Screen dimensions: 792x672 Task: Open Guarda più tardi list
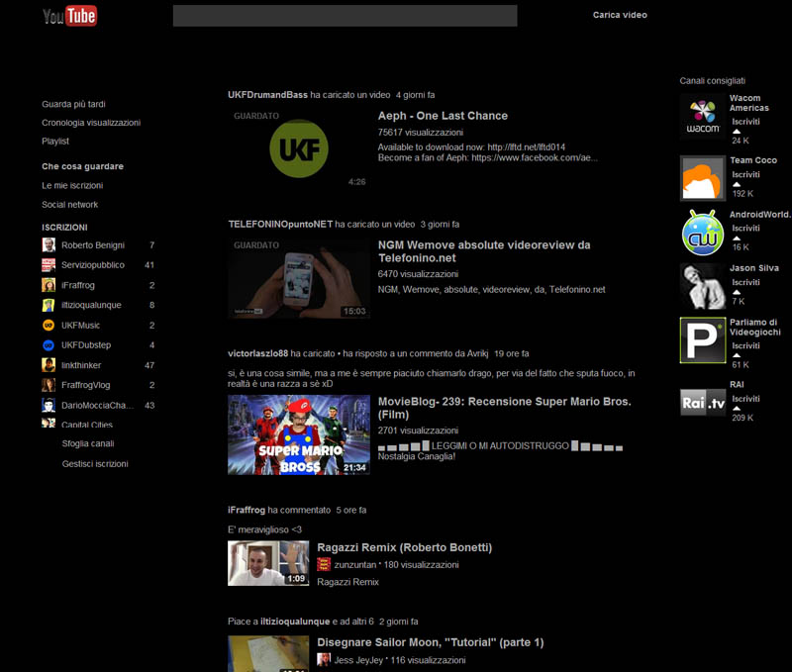point(73,104)
